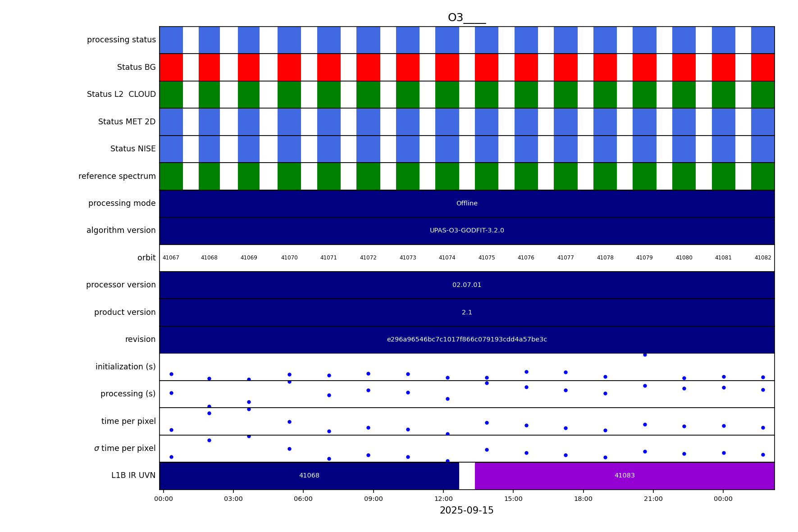
Task: Click the revision hash starting with e296a965
Action: [x=466, y=340]
